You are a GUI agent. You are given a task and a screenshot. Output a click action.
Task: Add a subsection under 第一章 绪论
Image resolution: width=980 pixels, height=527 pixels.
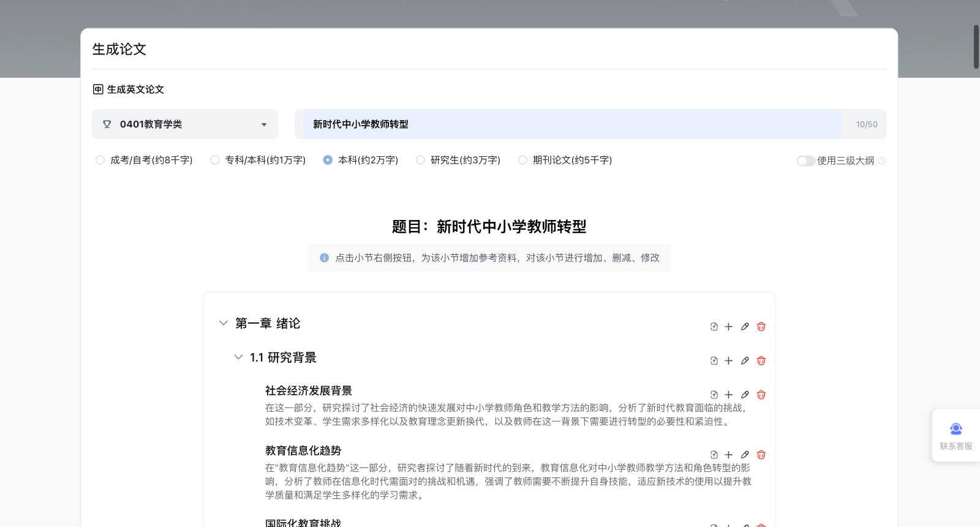click(728, 327)
